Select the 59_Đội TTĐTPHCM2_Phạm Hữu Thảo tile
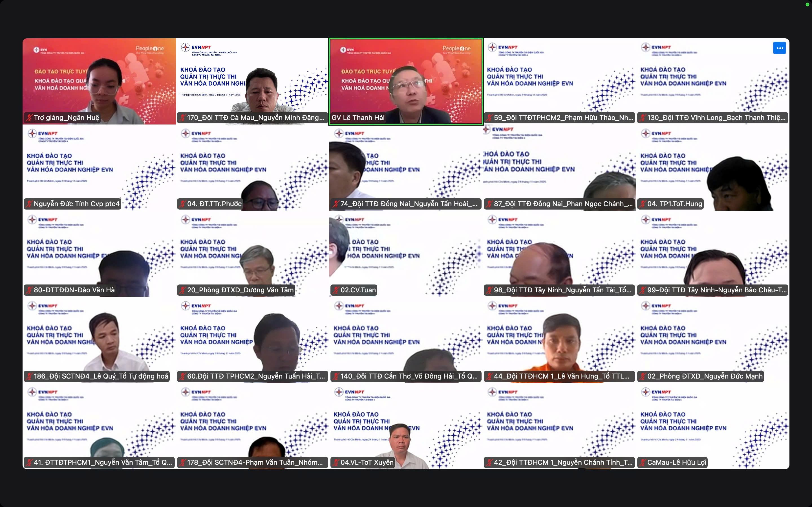 pyautogui.click(x=559, y=81)
